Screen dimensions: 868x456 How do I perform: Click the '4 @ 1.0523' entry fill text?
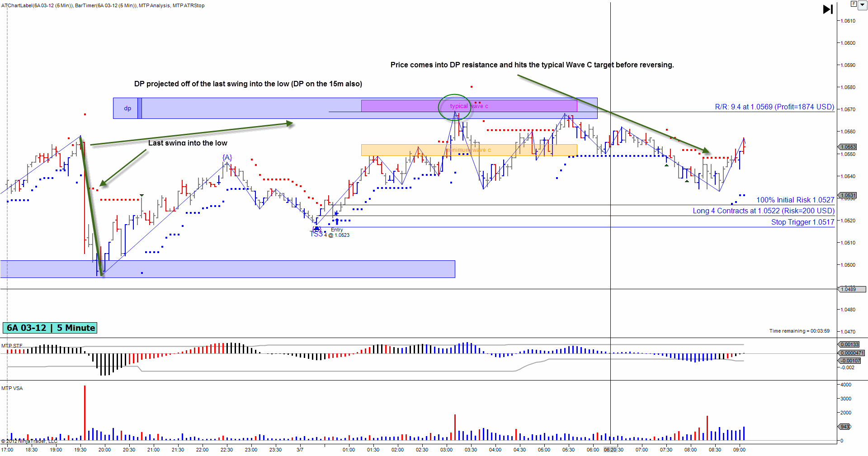click(337, 235)
